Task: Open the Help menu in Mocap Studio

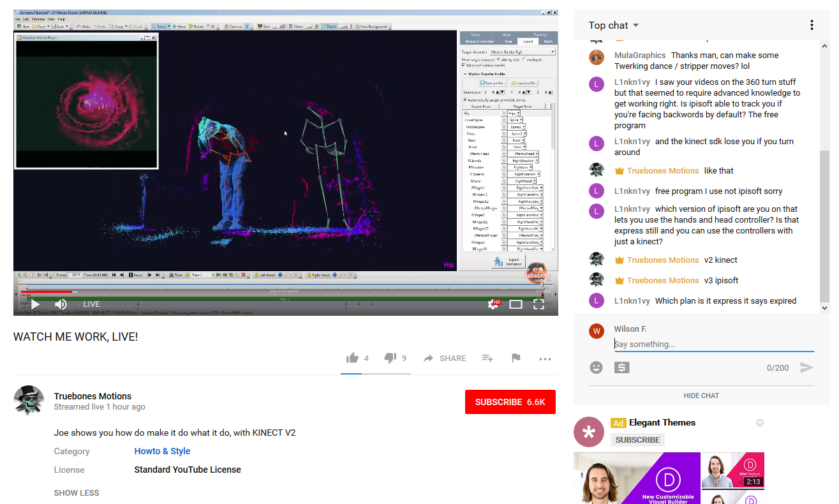Action: [x=61, y=19]
